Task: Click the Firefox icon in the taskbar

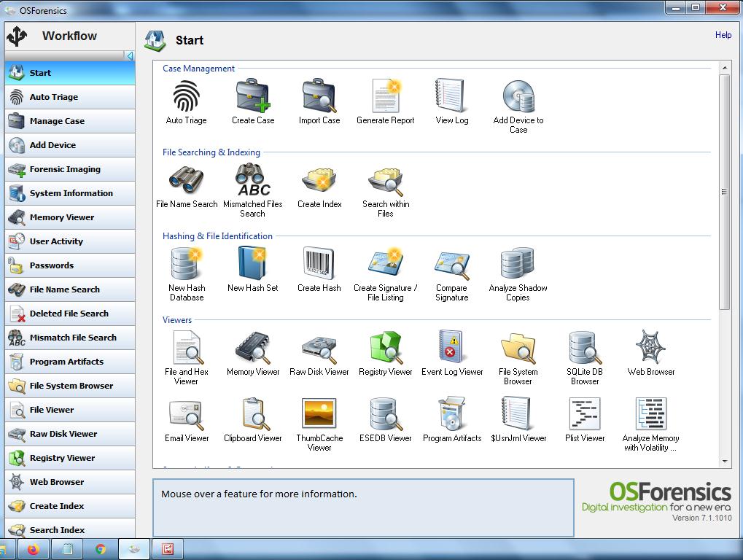Action: point(33,550)
